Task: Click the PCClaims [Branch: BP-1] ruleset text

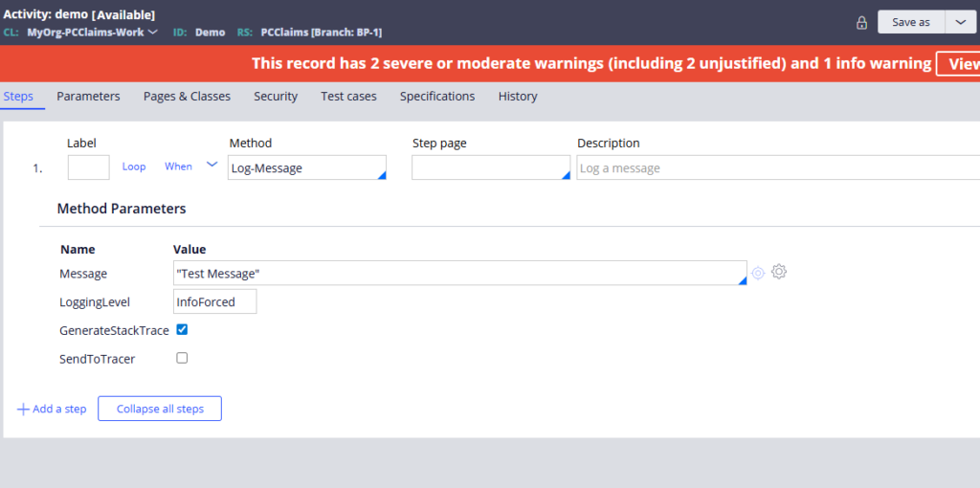Action: tap(322, 32)
